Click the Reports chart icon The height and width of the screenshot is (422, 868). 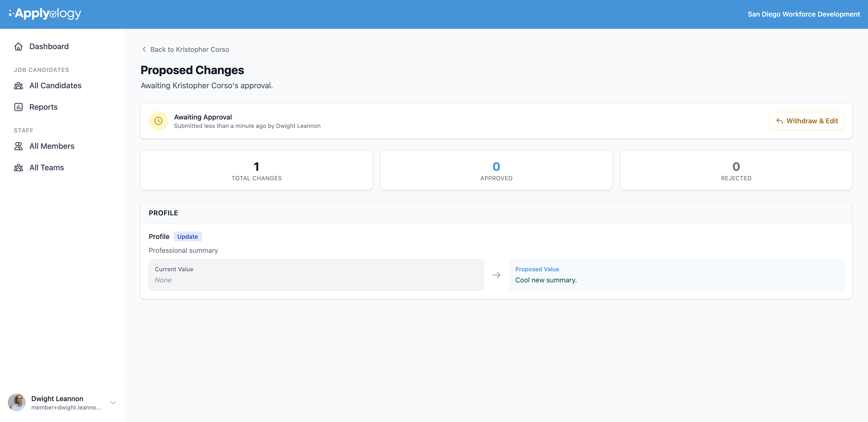point(18,107)
